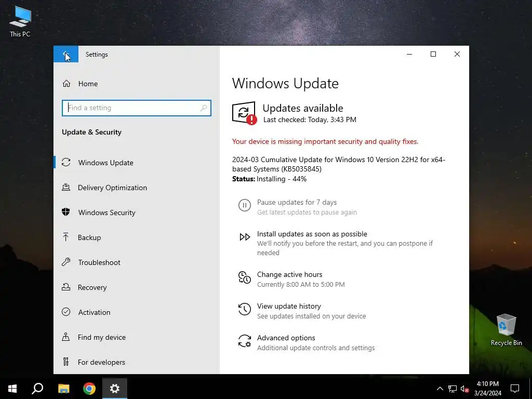Screen dimensions: 532x399
Task: Click the Delivery Optimization icon
Action: [x=66, y=187]
